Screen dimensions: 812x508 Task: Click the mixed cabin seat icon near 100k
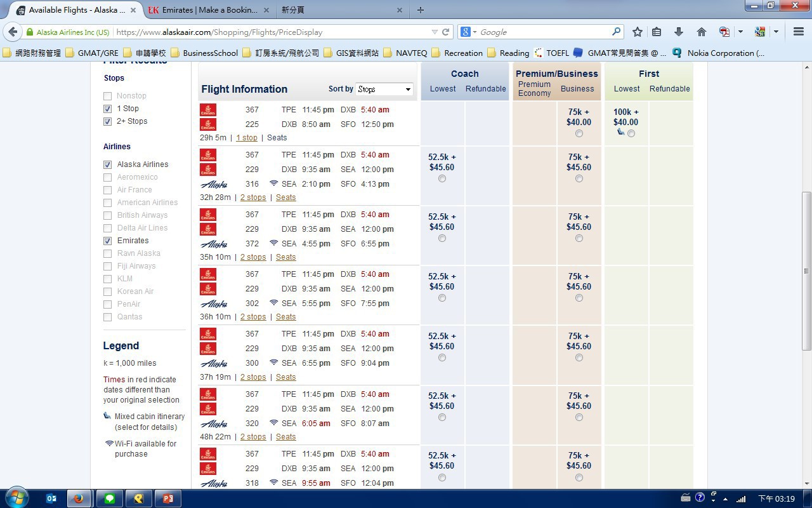point(620,132)
